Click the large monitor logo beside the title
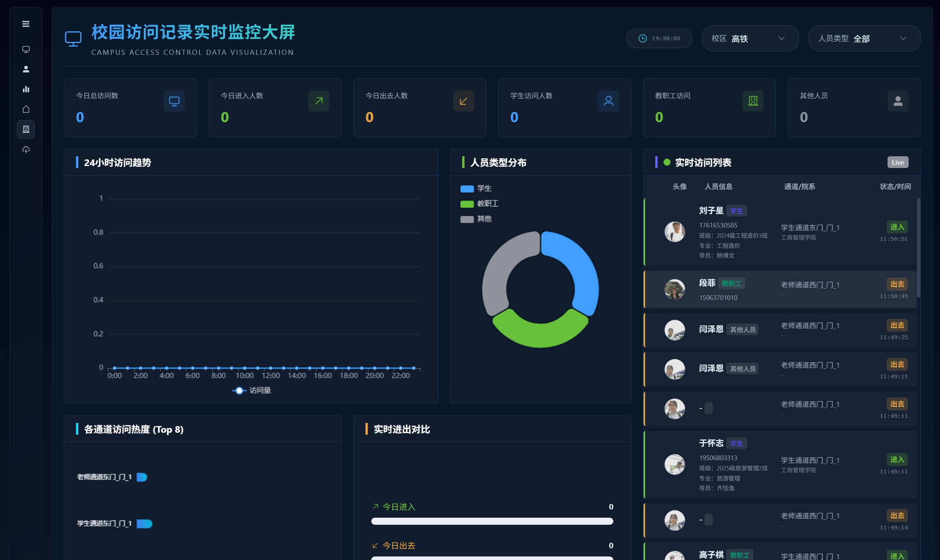 tap(73, 39)
